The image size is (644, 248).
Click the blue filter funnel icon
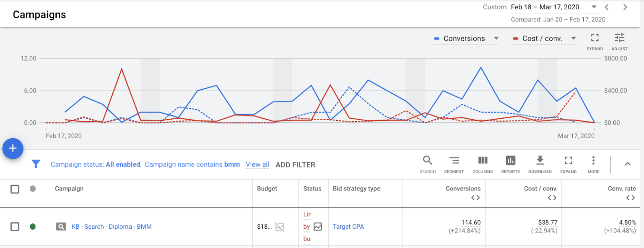36,164
